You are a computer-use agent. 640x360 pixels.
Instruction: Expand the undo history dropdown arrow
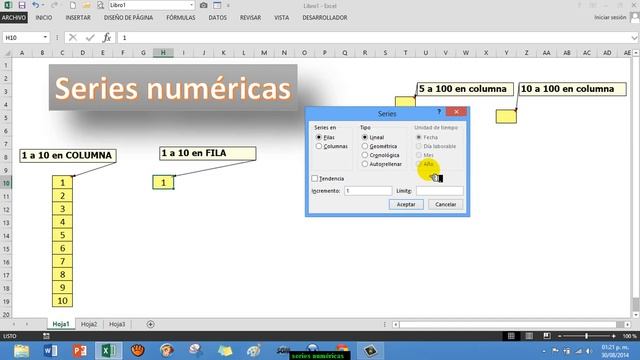coord(43,5)
